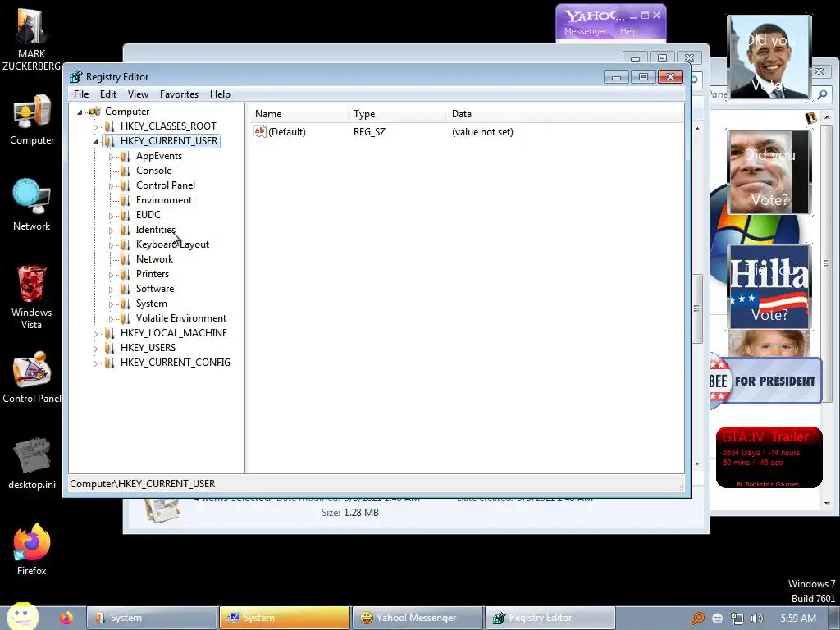Switch to first System taskbar button

click(152, 618)
